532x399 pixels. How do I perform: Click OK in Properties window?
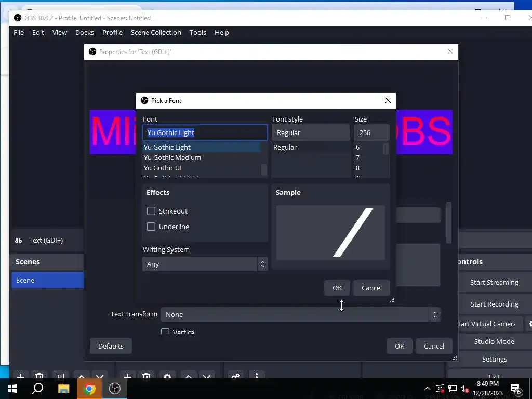pyautogui.click(x=400, y=346)
